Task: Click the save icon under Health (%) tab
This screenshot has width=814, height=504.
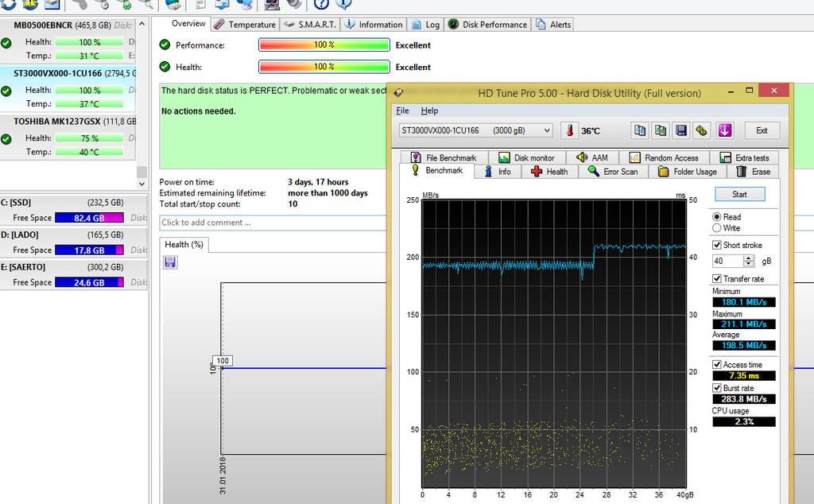Action: (x=170, y=262)
